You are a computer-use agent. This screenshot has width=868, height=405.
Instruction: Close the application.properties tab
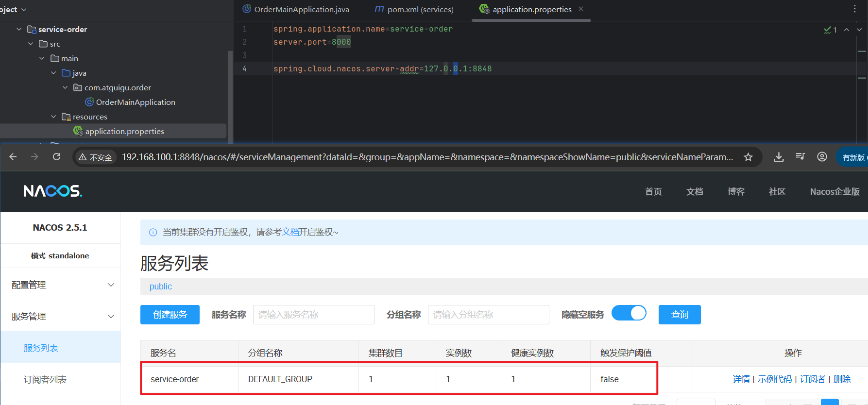[581, 9]
